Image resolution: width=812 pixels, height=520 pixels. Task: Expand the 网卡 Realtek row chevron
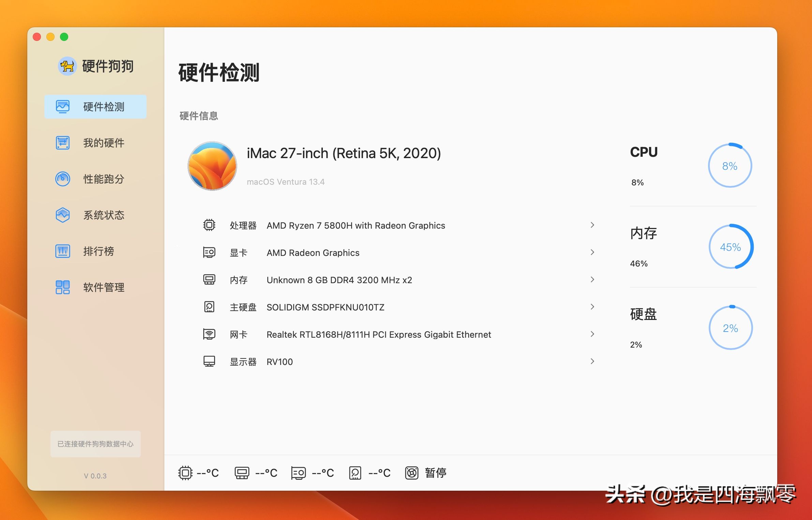(x=592, y=334)
